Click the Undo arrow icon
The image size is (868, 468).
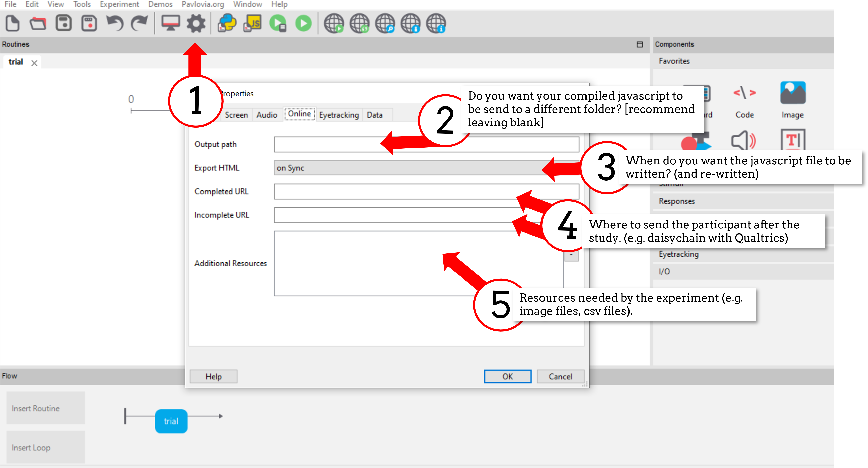tap(115, 24)
